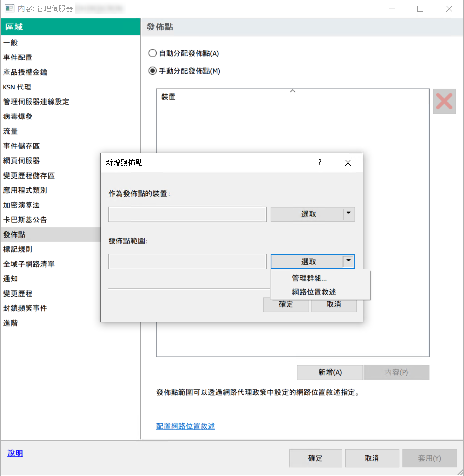Select the 自動分配發佈點 radio button
This screenshot has width=464, height=476.
pos(153,53)
